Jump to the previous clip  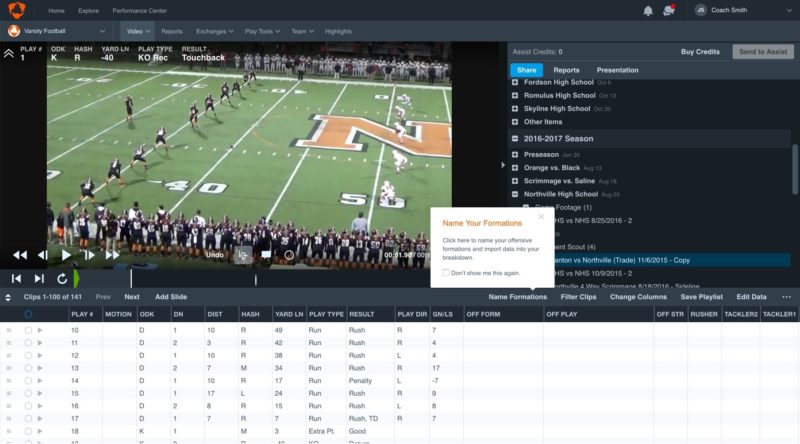coord(16,279)
